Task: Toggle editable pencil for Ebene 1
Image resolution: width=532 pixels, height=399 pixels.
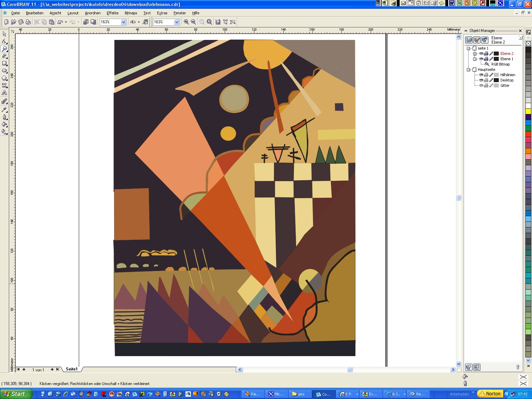Action: pyautogui.click(x=491, y=59)
